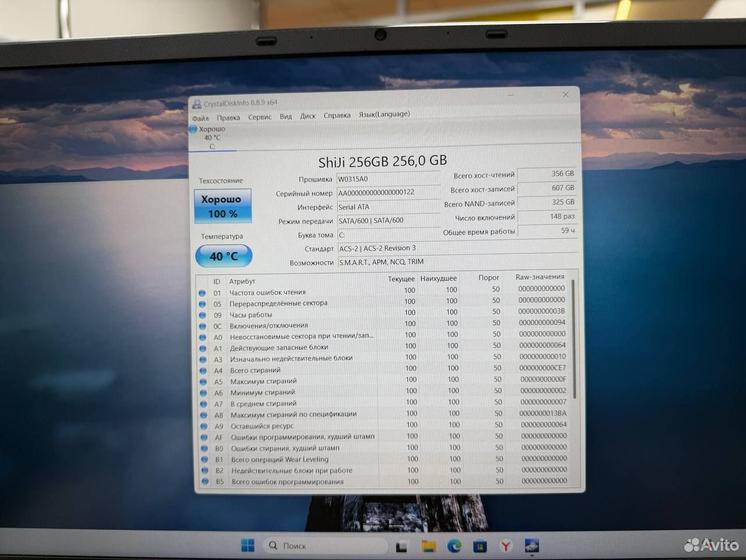Click raw value 000000000CE7 in row A4
Image resolution: width=746 pixels, height=560 pixels.
coord(542,368)
